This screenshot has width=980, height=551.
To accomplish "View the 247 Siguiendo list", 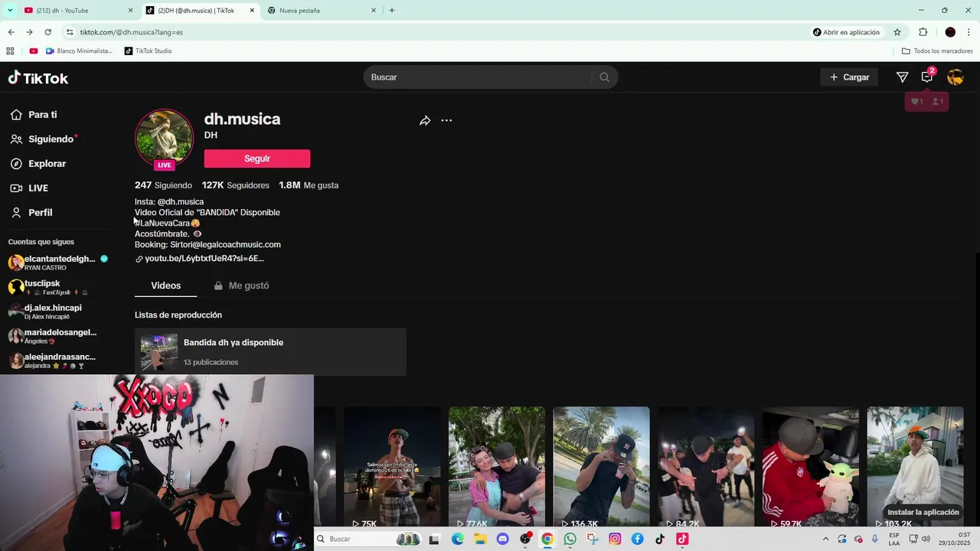I will point(163,185).
